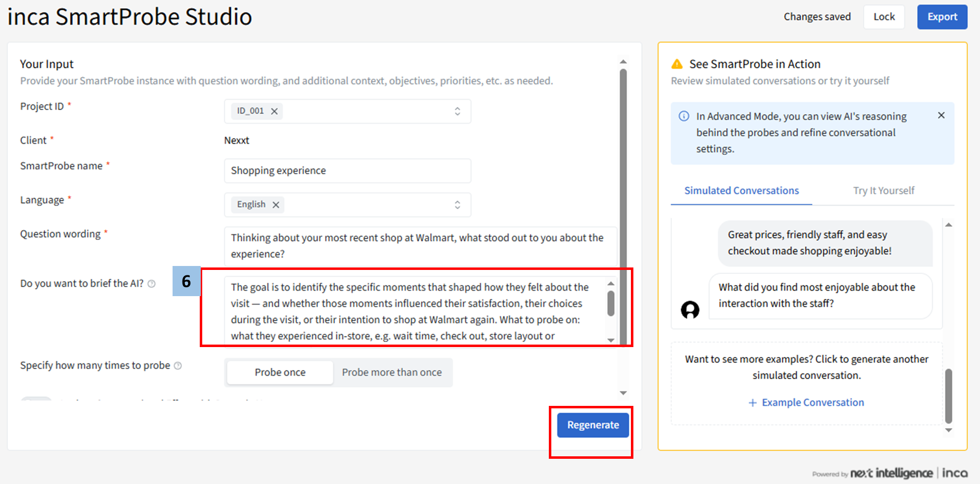Image resolution: width=980 pixels, height=484 pixels.
Task: Remove the ID_001 project tag
Action: [274, 111]
